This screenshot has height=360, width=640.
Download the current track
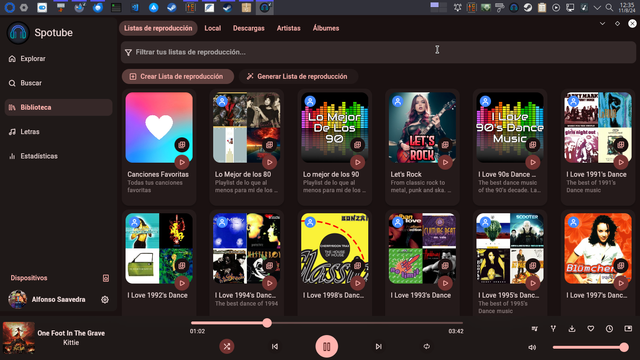(572, 329)
